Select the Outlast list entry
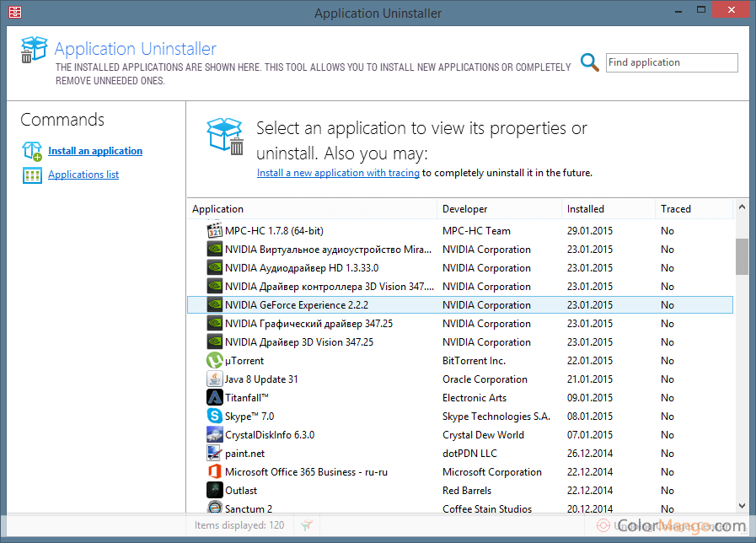Viewport: 756px width, 543px height. pyautogui.click(x=460, y=491)
